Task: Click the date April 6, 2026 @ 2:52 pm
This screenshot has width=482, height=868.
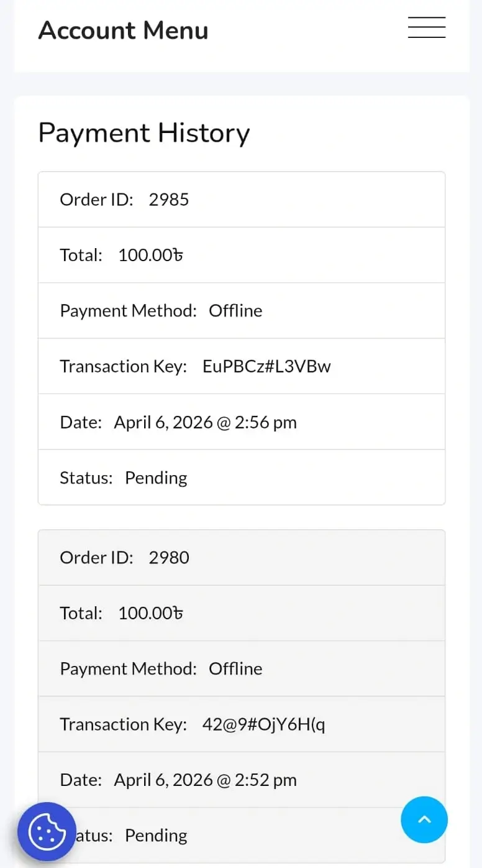Action: click(x=205, y=780)
